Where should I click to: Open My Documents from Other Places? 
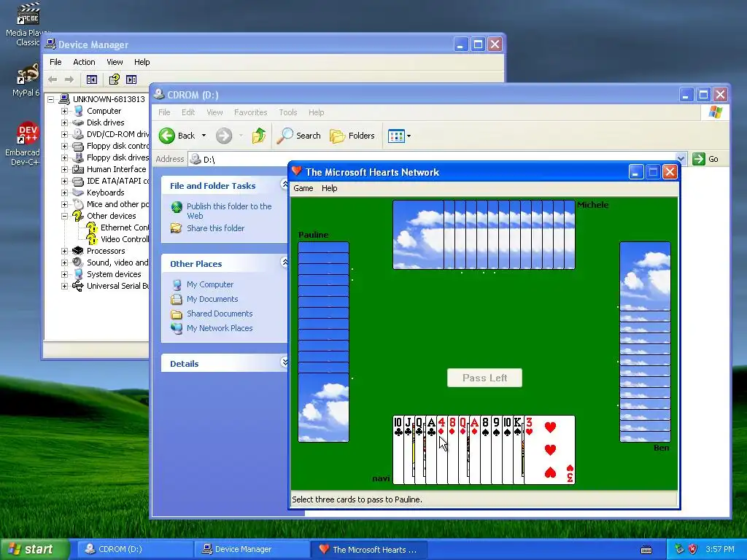point(212,299)
